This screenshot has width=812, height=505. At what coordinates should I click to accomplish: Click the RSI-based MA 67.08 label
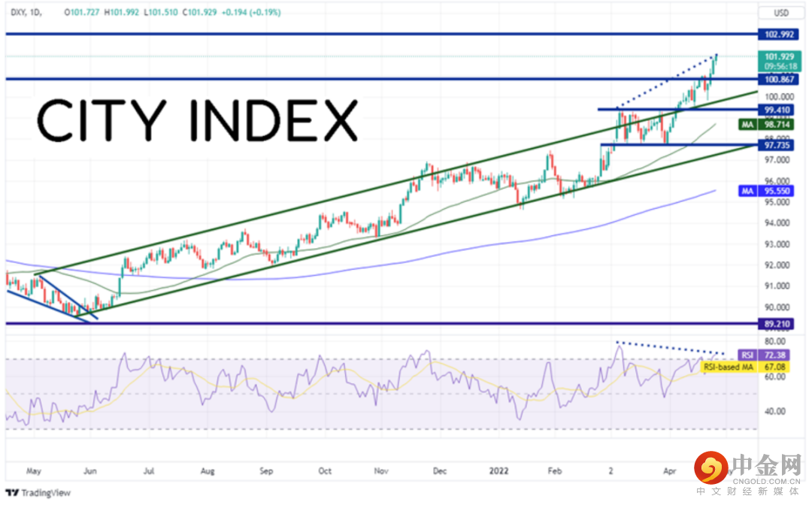[745, 367]
